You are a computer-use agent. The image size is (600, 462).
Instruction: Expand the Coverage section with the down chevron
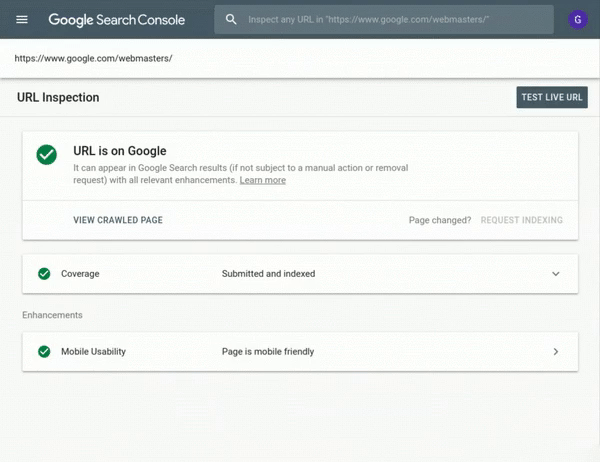tap(556, 273)
